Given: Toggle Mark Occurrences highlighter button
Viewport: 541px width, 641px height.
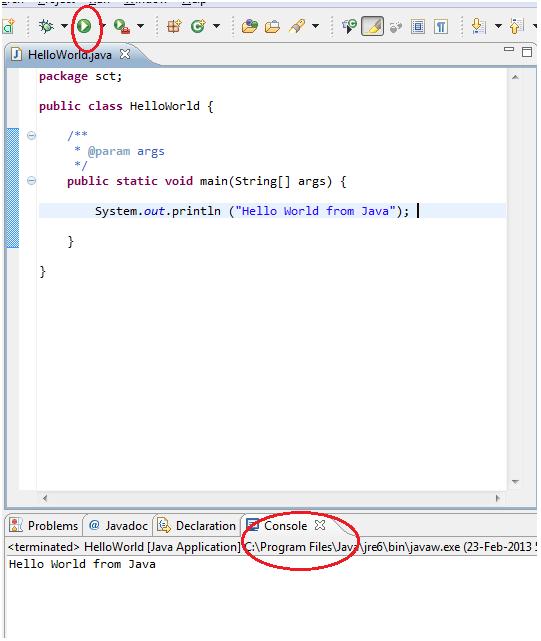Looking at the screenshot, I should [x=372, y=27].
